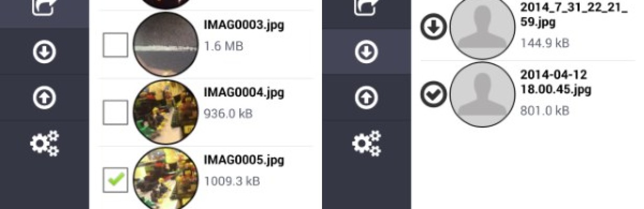The height and width of the screenshot is (209, 644).
Task: Tap the share icon in right panel sidebar
Action: click(x=367, y=6)
